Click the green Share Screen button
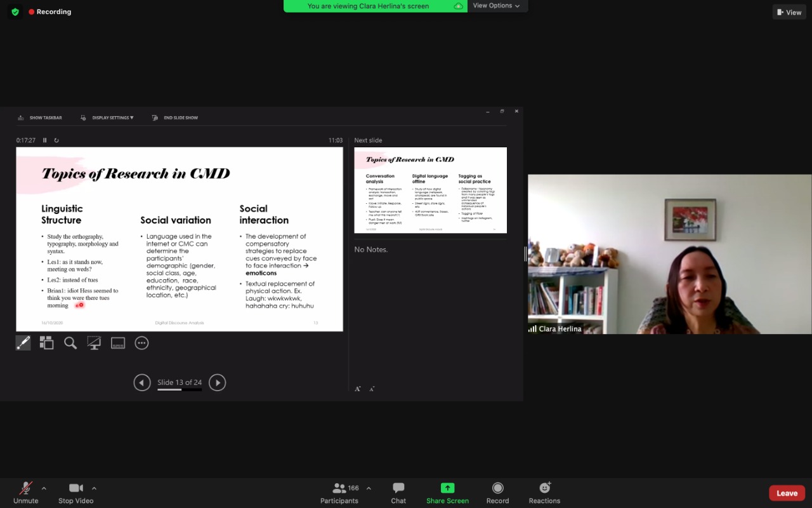This screenshot has height=508, width=812. 447,493
